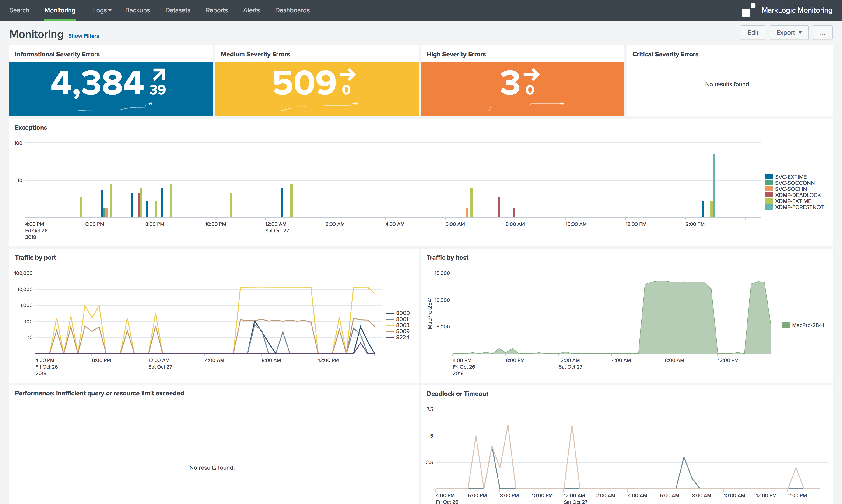Screen dimensions: 842x504
Task: Open the Search navigation item
Action: coord(19,10)
